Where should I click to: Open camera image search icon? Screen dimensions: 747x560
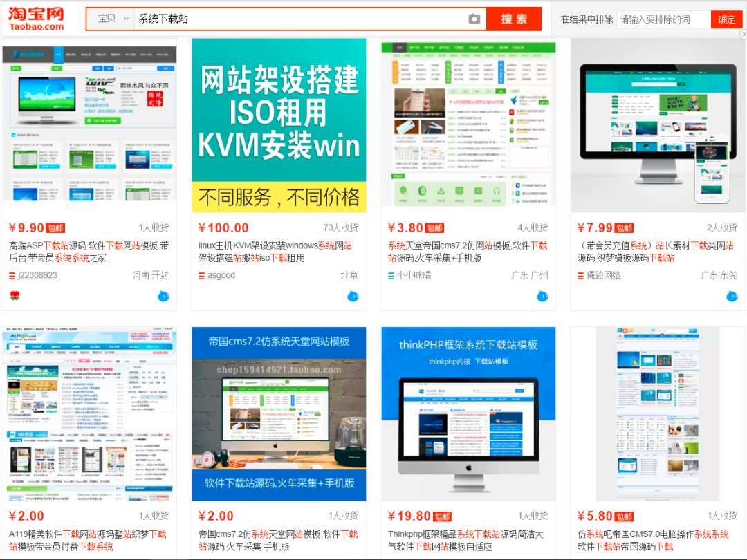[x=474, y=19]
